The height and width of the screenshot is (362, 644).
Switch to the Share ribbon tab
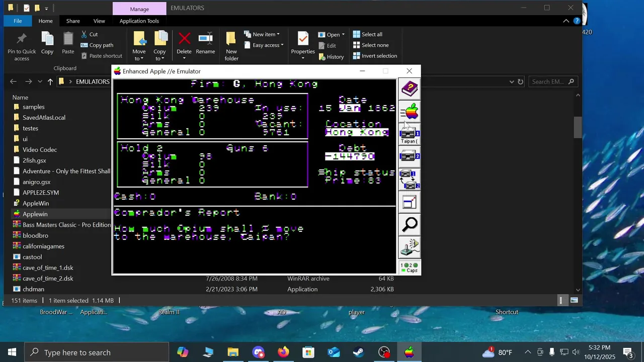[73, 21]
